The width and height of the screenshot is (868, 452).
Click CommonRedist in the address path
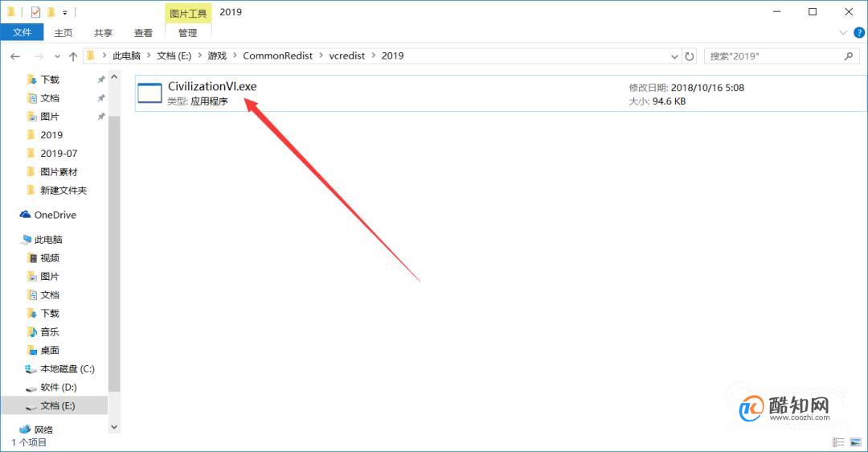tap(278, 56)
